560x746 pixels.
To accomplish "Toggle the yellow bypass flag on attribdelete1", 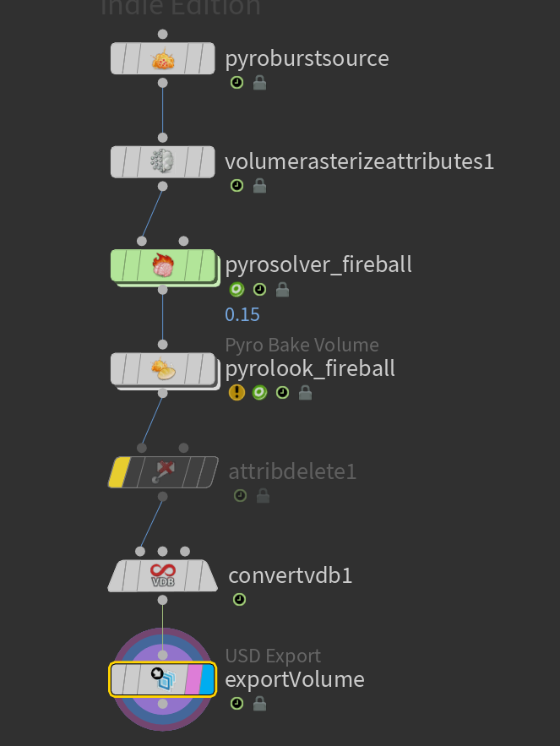I will 118,472.
